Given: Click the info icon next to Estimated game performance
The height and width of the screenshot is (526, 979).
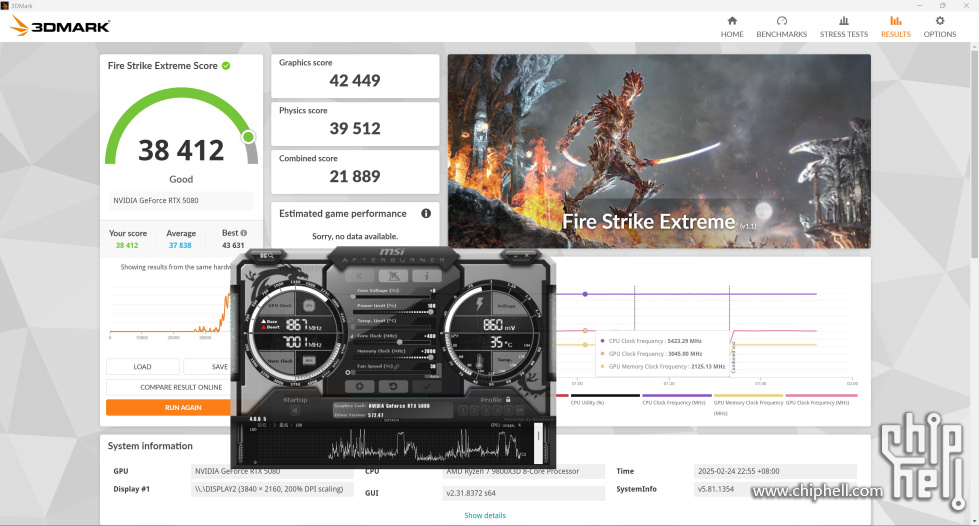Looking at the screenshot, I should (x=426, y=213).
